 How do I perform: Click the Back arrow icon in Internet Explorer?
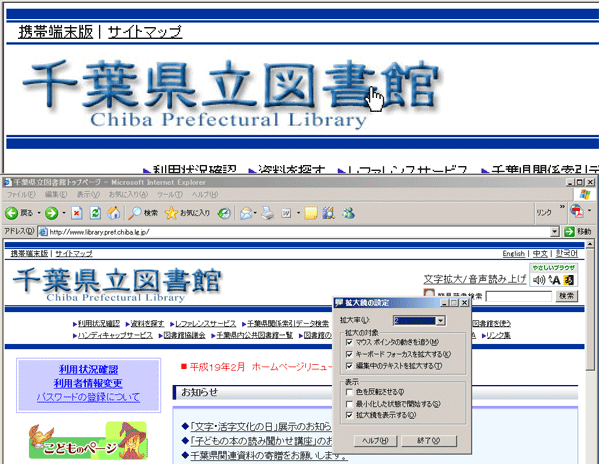[11, 213]
